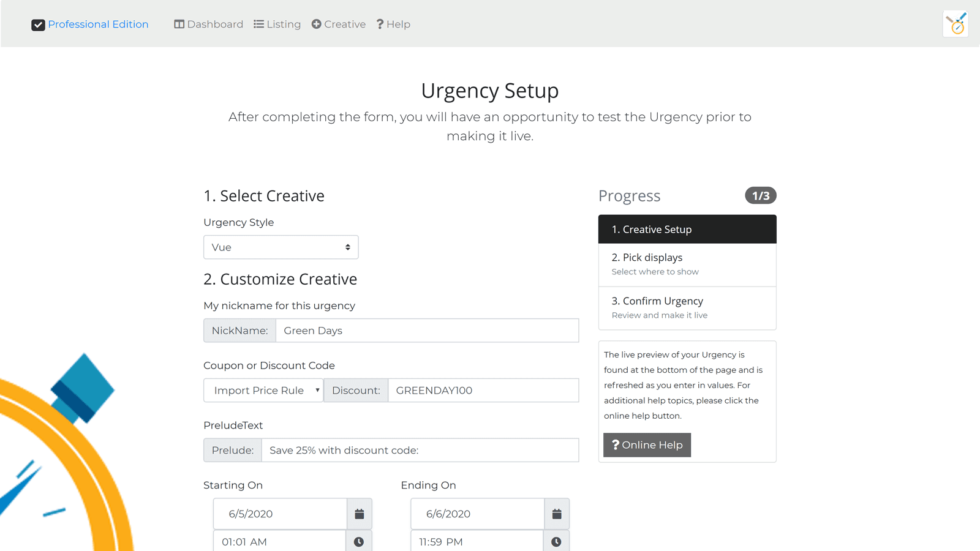
Task: Click the Online Help button
Action: pyautogui.click(x=647, y=445)
